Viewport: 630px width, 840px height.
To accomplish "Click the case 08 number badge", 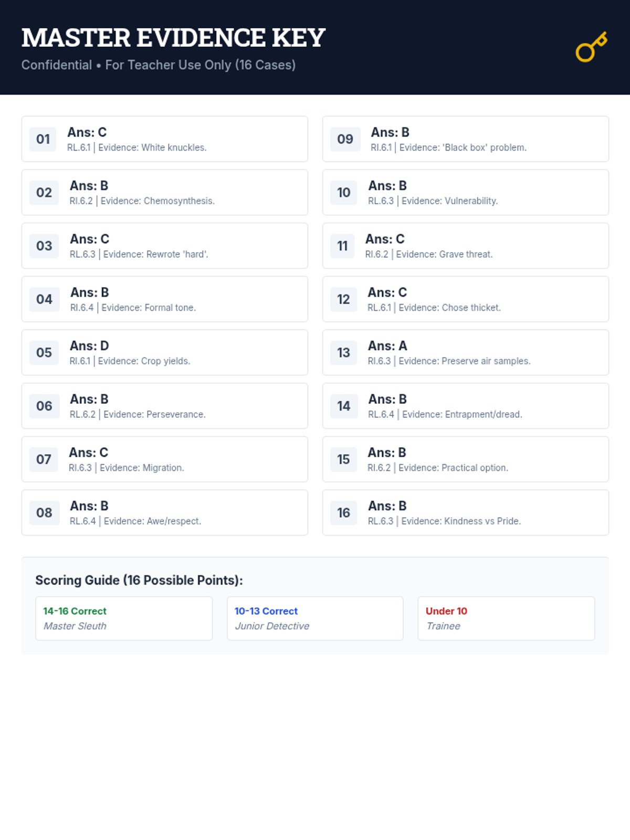I will (x=44, y=513).
